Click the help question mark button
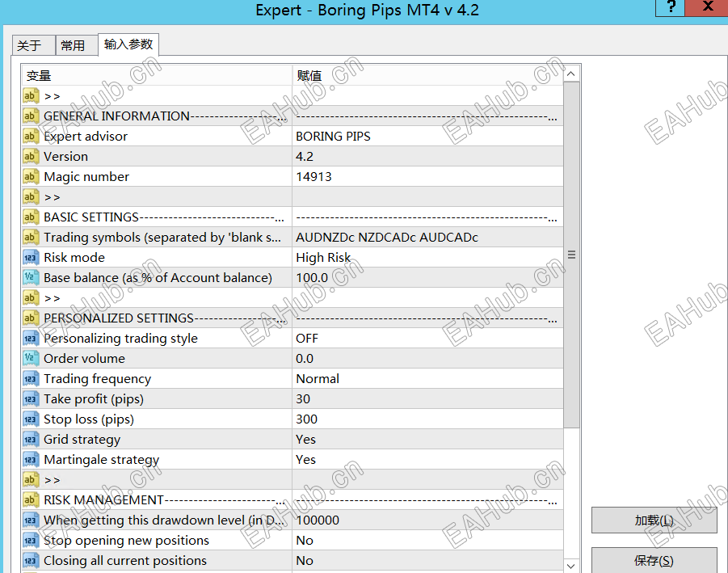Screen dimensions: 728x573 tap(671, 7)
